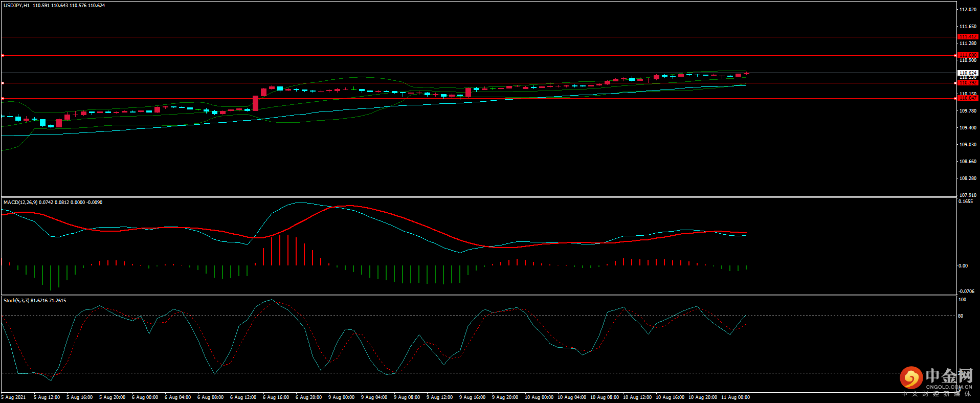This screenshot has width=980, height=403.
Task: Click the red 111.412 price label
Action: click(x=968, y=37)
